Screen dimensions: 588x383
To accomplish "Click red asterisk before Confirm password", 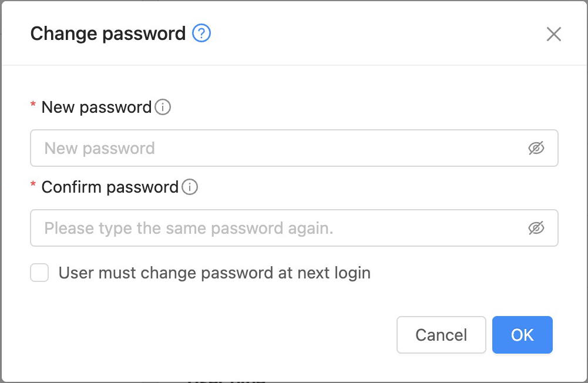I will click(33, 186).
